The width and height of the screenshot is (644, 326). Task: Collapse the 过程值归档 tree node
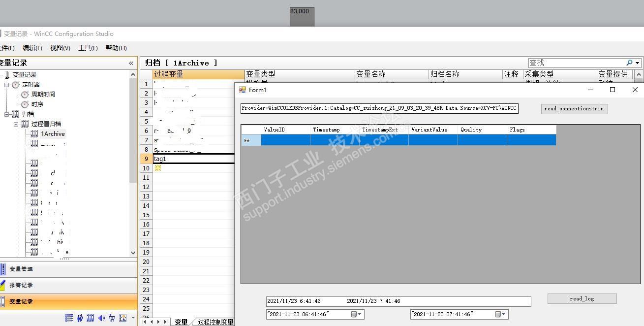[16, 124]
